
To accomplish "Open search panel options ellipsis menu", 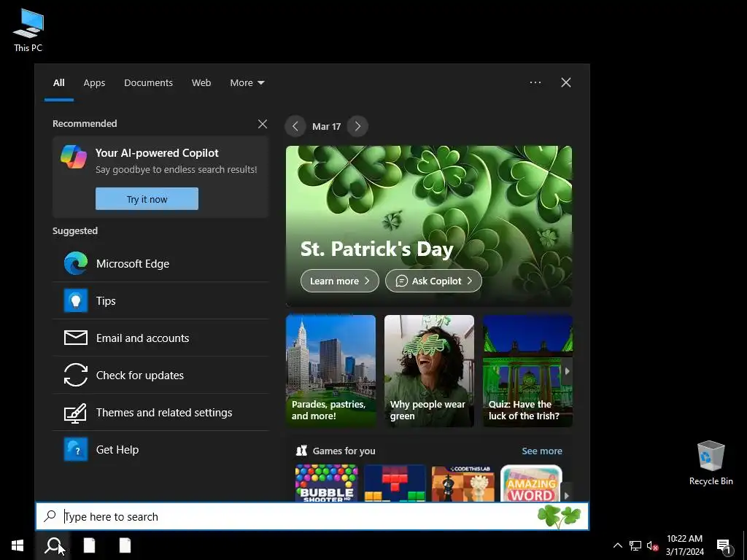I will (535, 82).
